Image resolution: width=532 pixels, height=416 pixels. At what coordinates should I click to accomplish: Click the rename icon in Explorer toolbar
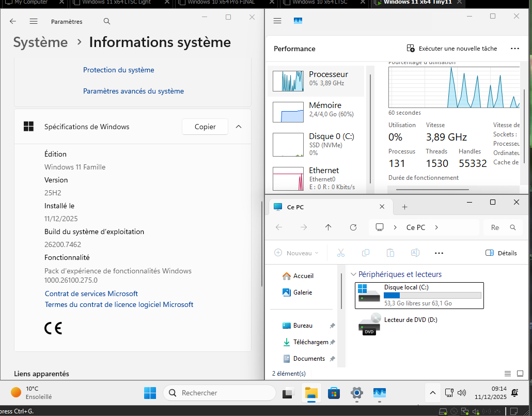pos(415,253)
